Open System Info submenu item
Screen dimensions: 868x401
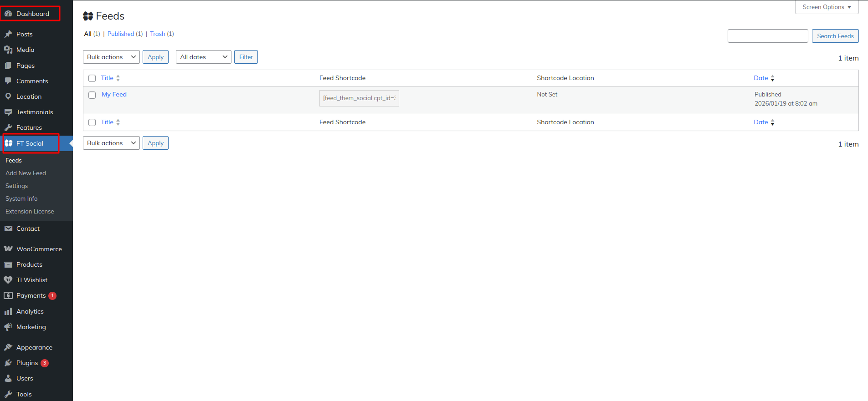pos(21,198)
